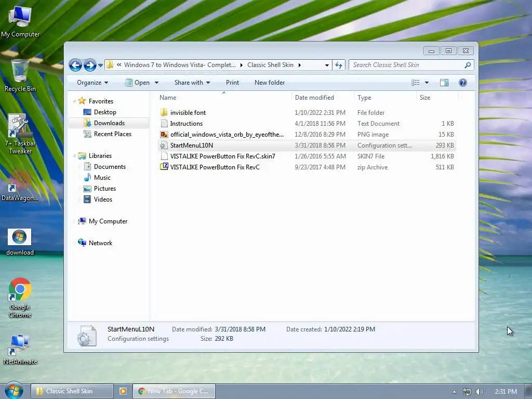Open the recent pages dropdown arrow
The width and height of the screenshot is (532, 399).
[x=100, y=65]
